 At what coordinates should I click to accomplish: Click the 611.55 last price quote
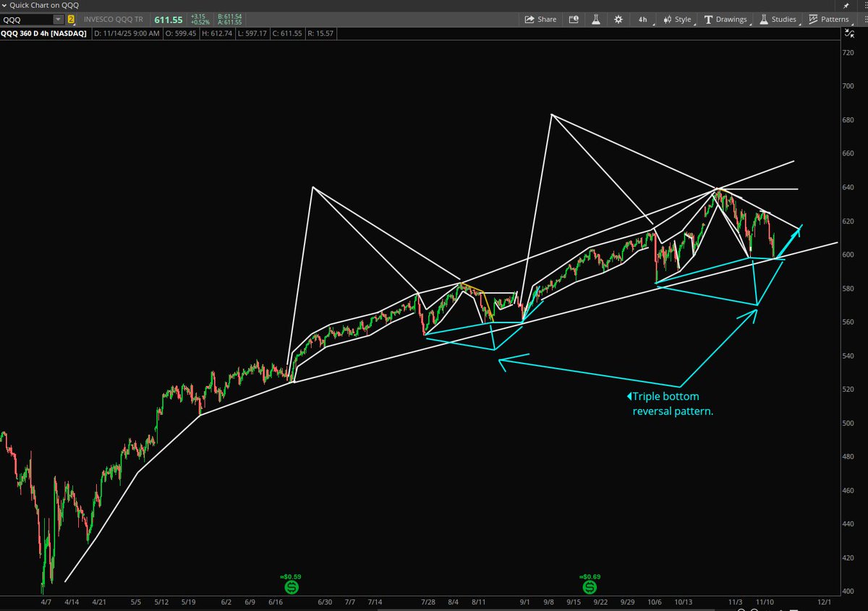tap(168, 20)
